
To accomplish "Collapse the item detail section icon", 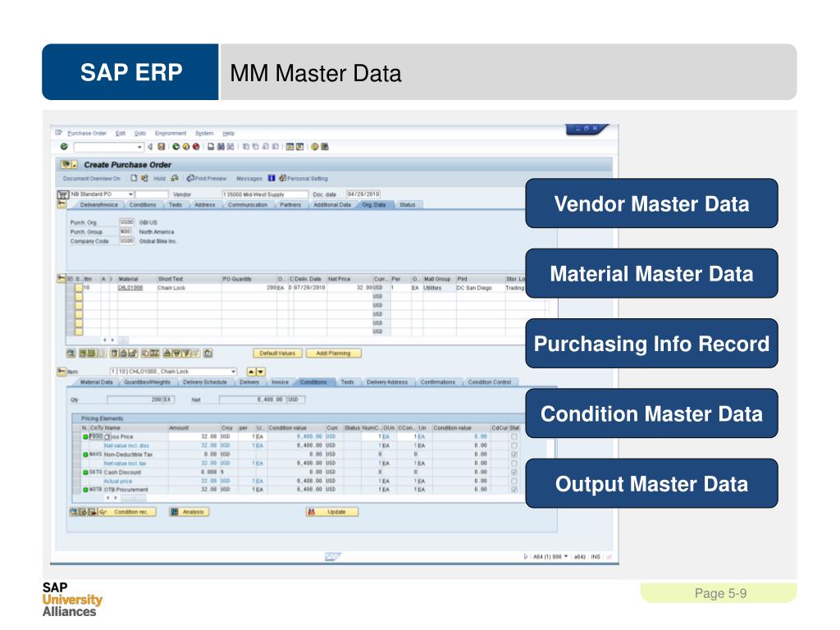I will [62, 372].
